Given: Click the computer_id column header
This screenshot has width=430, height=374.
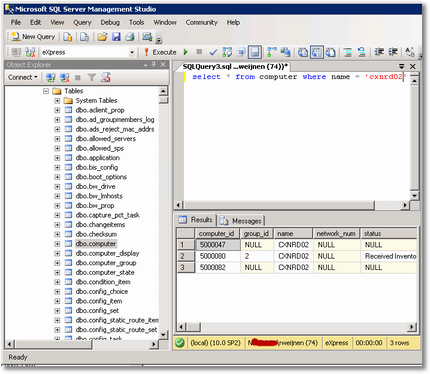Looking at the screenshot, I should coord(217,233).
